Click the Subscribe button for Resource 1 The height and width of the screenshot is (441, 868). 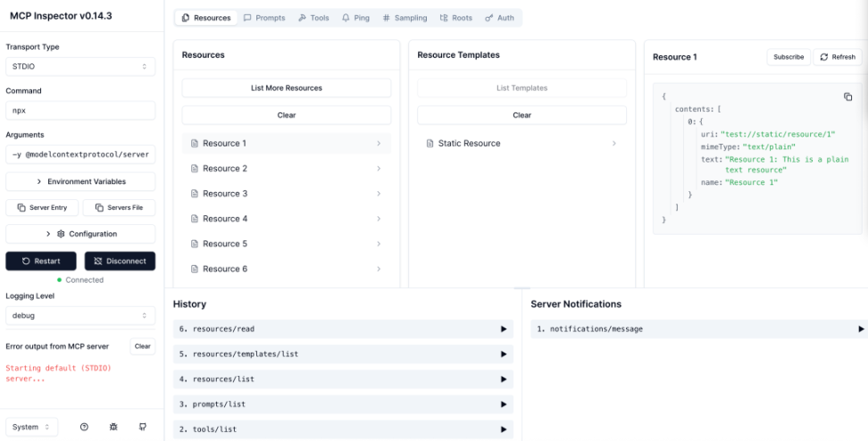(x=789, y=57)
